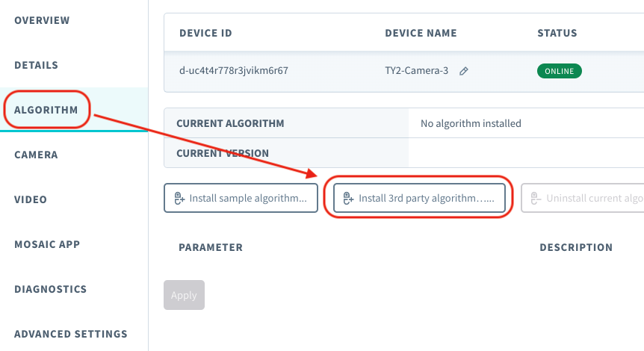Click the No algorithm installed text
Viewport: 644px width, 351px height.
tap(471, 123)
